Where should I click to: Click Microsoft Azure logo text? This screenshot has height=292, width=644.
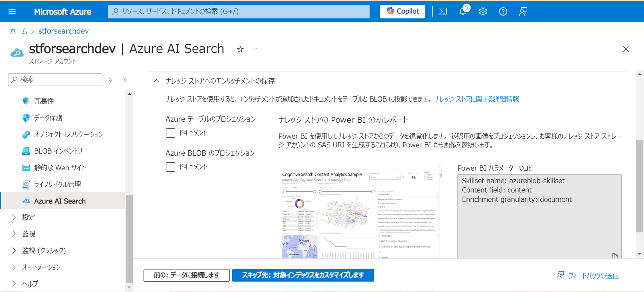tap(62, 12)
